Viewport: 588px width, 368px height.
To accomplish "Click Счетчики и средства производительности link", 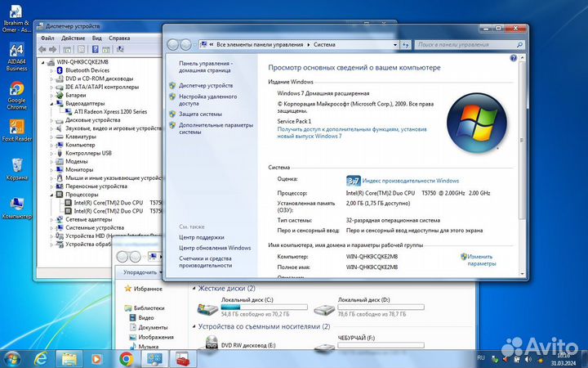I will (206, 263).
